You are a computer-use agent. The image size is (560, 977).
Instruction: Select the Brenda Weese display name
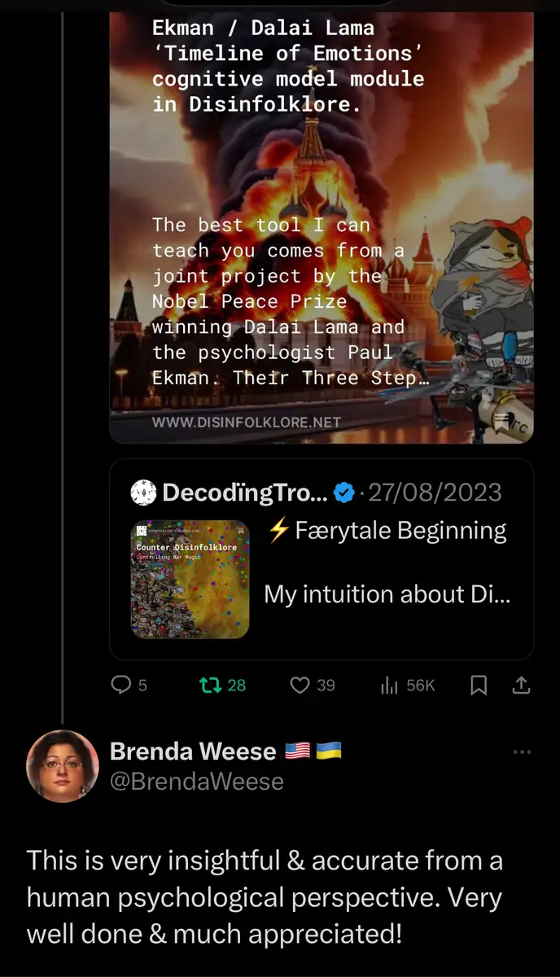(193, 751)
